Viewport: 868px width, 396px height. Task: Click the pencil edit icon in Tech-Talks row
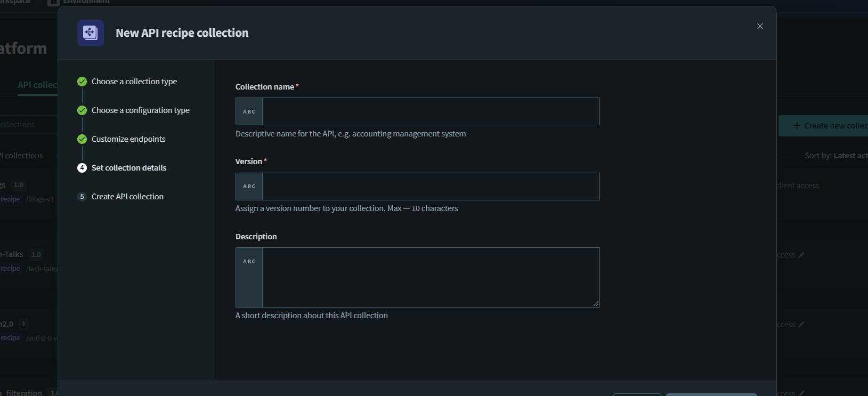coord(801,255)
